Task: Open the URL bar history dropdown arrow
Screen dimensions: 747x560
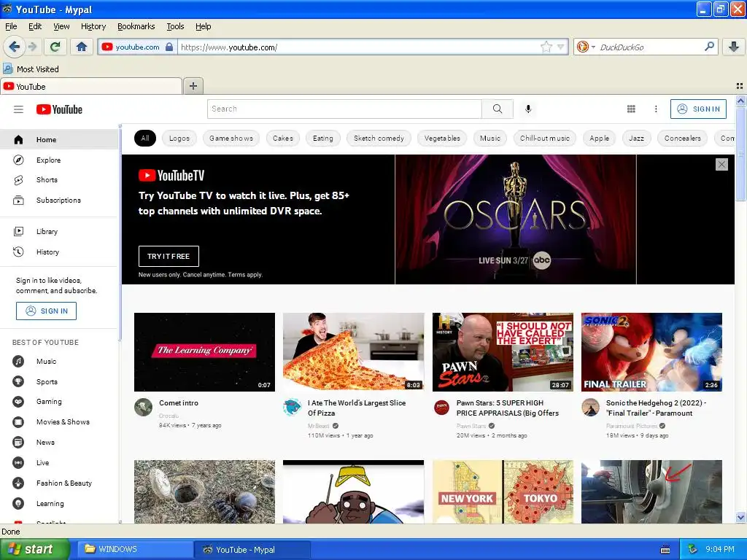Action: coord(561,47)
